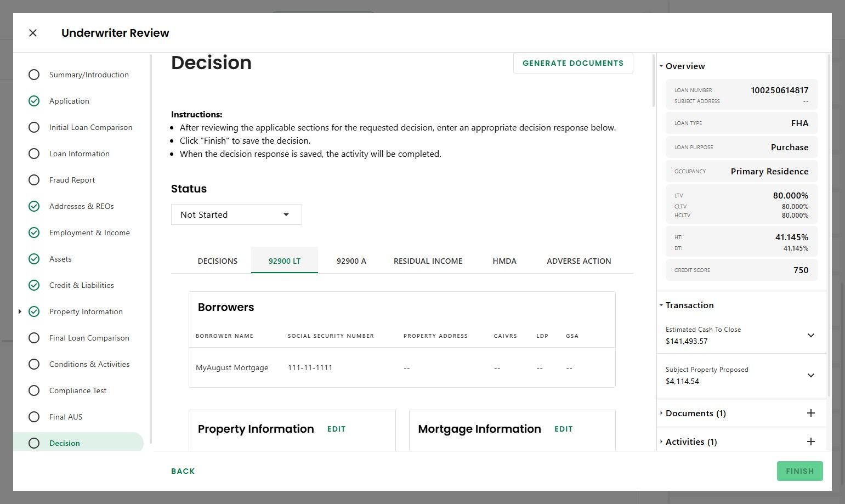845x504 pixels.
Task: Click the GENERATE DOCUMENTS button
Action: [573, 63]
